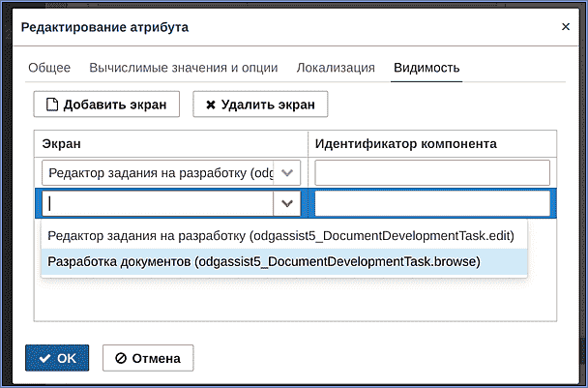Click the Идентификатор компонента column header

click(x=432, y=144)
